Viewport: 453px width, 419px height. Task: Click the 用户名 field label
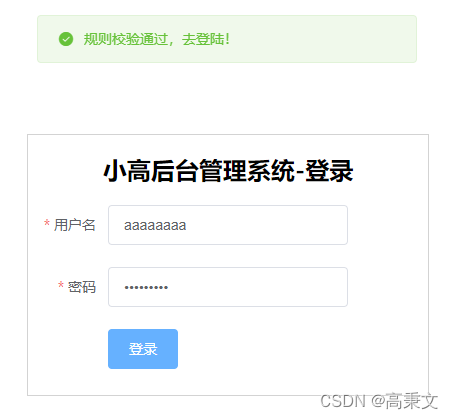[75, 225]
